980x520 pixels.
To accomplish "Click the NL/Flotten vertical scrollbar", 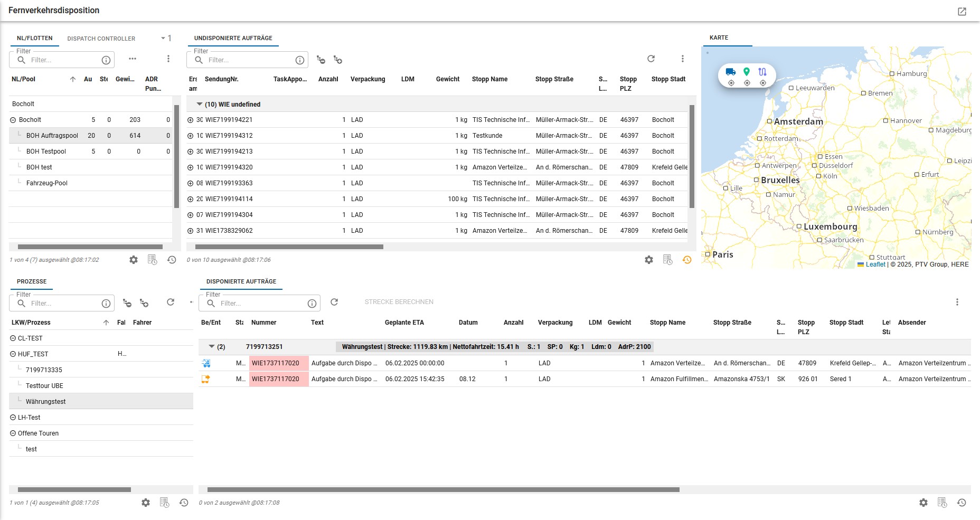I will (176, 156).
